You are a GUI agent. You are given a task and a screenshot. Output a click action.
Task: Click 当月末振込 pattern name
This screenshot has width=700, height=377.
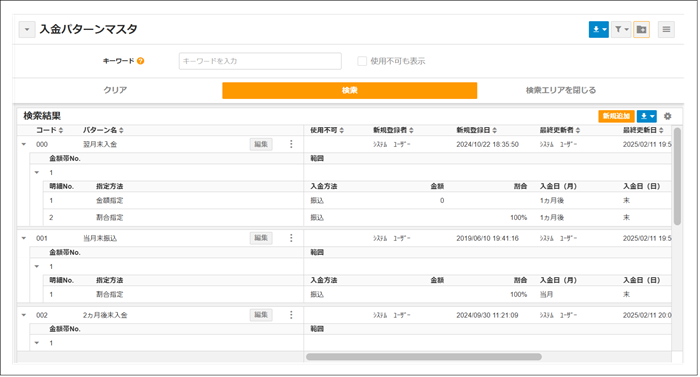(x=100, y=238)
